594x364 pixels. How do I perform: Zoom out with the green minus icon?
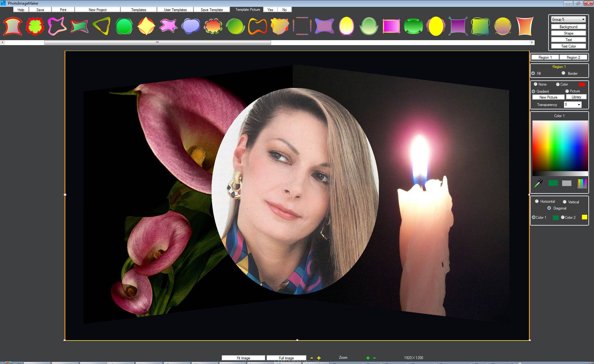coord(374,358)
